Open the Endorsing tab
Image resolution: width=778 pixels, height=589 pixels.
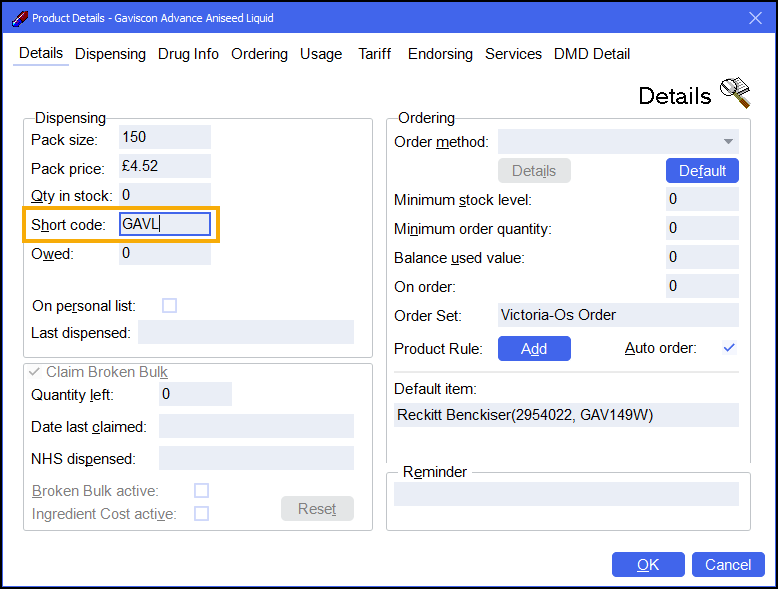pos(440,54)
